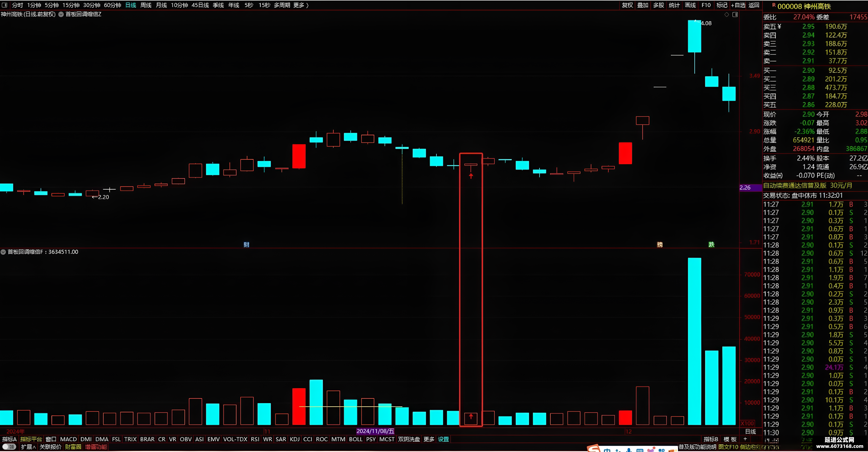868x452 pixels.
Task: Click the purple 2.26 price tag on the axis
Action: (745, 187)
